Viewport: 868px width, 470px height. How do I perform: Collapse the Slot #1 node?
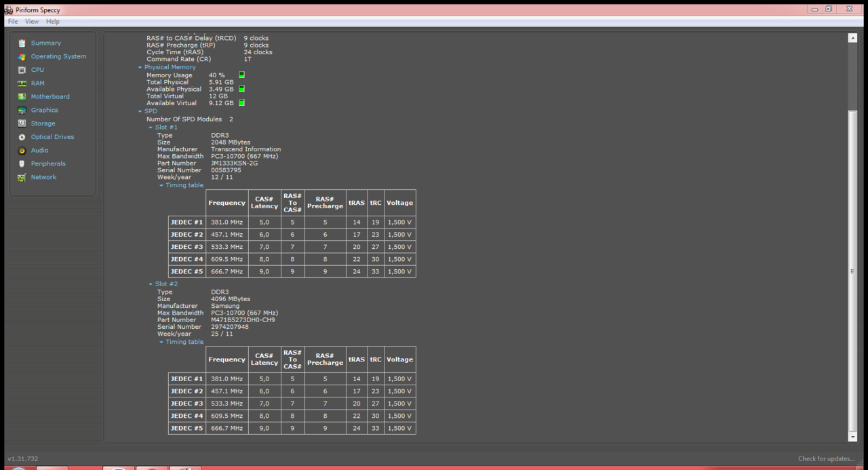pos(151,128)
